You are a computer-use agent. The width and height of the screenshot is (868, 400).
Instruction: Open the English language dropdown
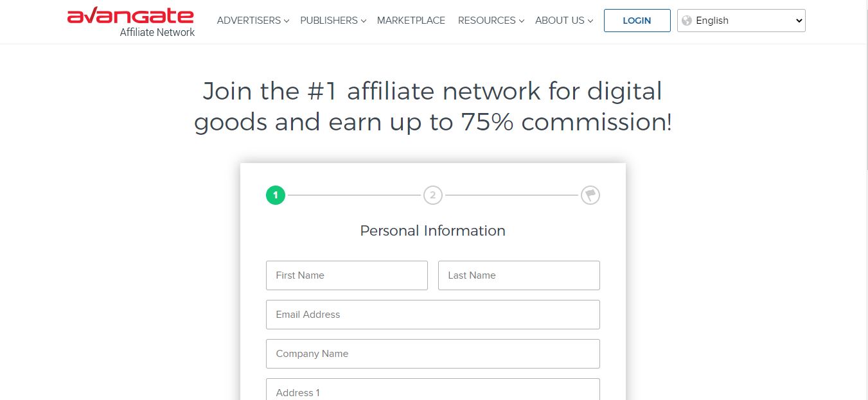pyautogui.click(x=741, y=20)
